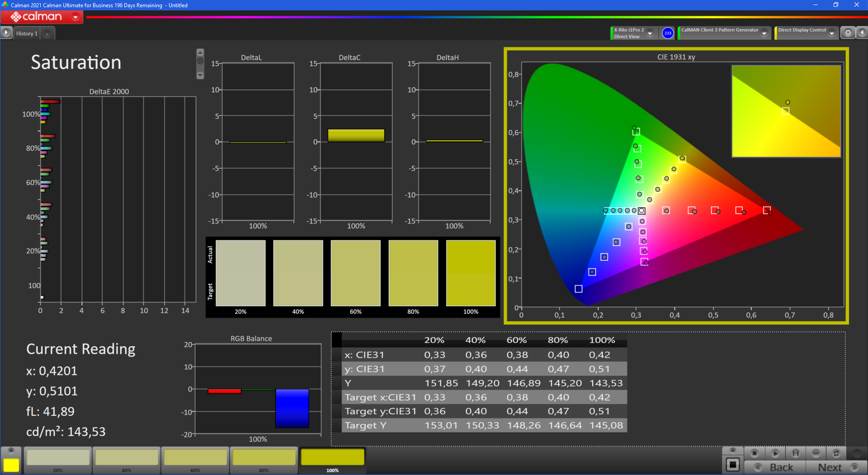Click the left arrow panel collapse icon

pos(862,33)
